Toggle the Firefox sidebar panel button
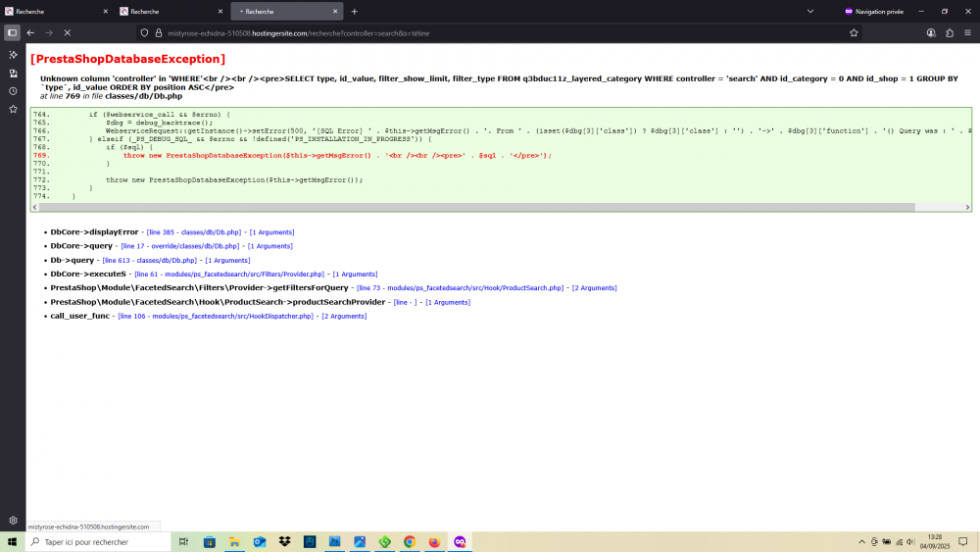This screenshot has height=552, width=980. (x=12, y=33)
